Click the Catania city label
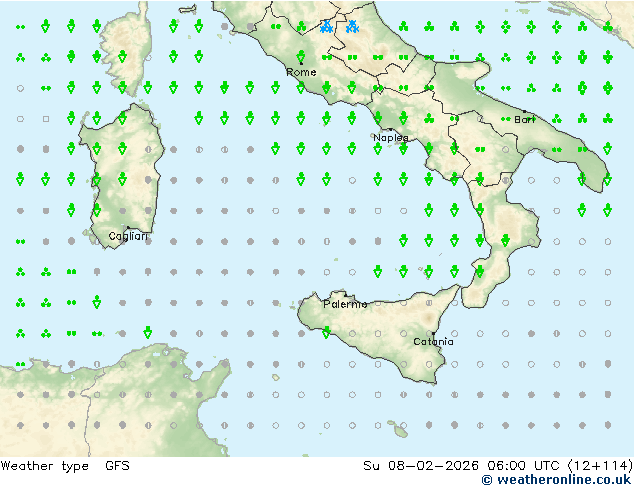The image size is (634, 490). click(433, 342)
